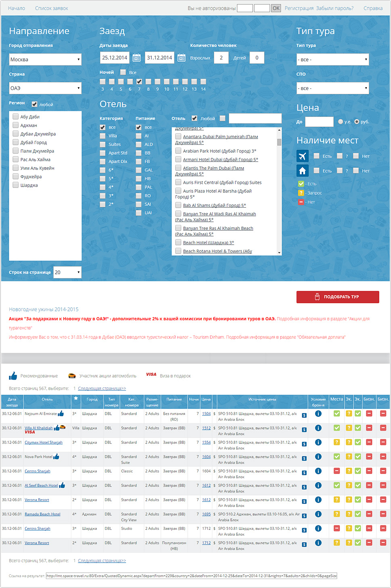Click the price limit До input field
The image size is (391, 588).
(x=319, y=122)
